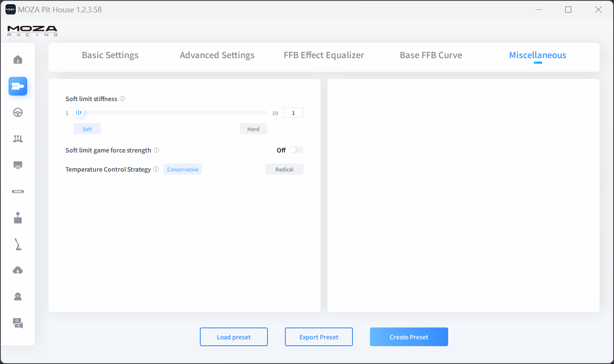Open the wheel base settings icon
614x364 pixels.
coord(18,86)
